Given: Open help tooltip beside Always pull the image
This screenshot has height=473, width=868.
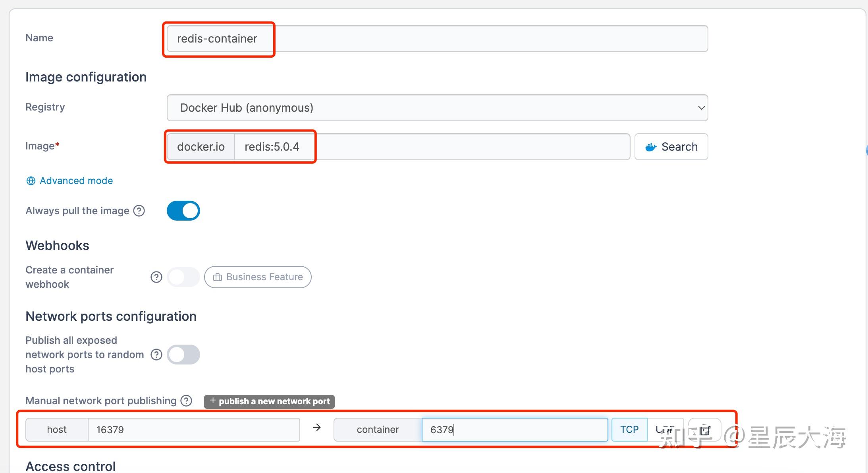Looking at the screenshot, I should point(139,211).
